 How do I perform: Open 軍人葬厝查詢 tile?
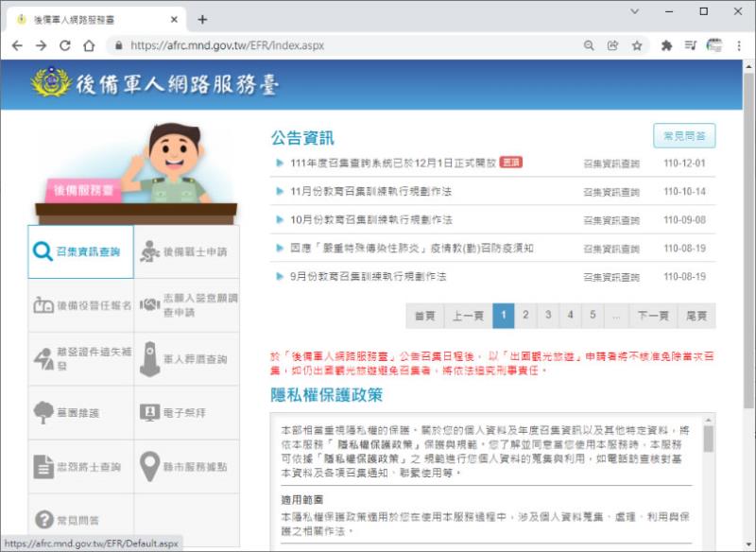click(x=186, y=358)
